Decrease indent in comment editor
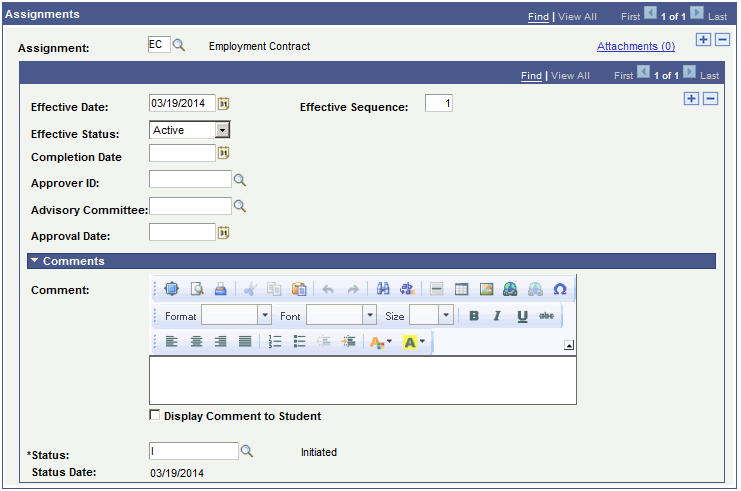 324,341
